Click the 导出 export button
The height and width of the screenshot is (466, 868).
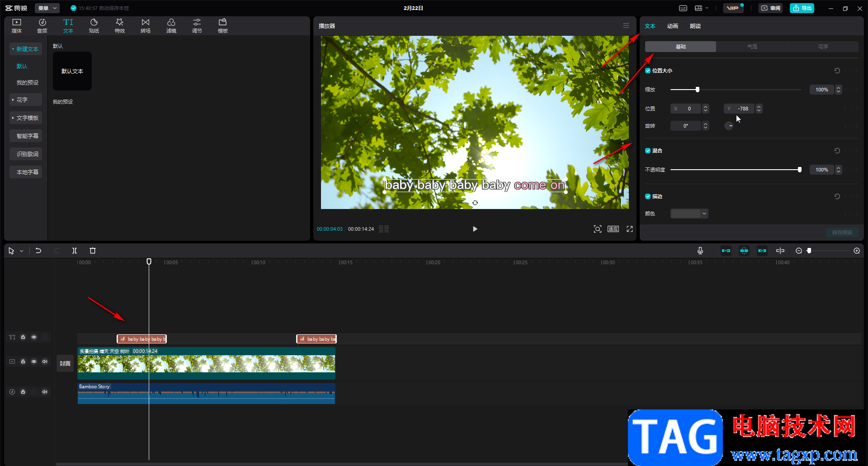(x=802, y=8)
